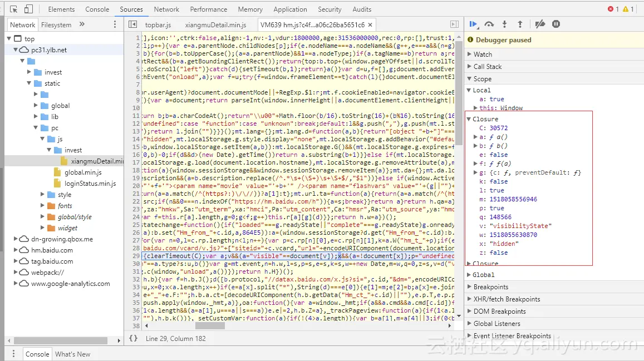
Task: Open the Application tab
Action: 290,9
